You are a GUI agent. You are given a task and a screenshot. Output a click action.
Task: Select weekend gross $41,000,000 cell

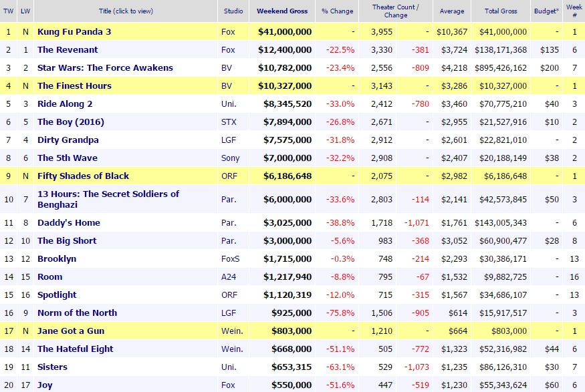(285, 31)
